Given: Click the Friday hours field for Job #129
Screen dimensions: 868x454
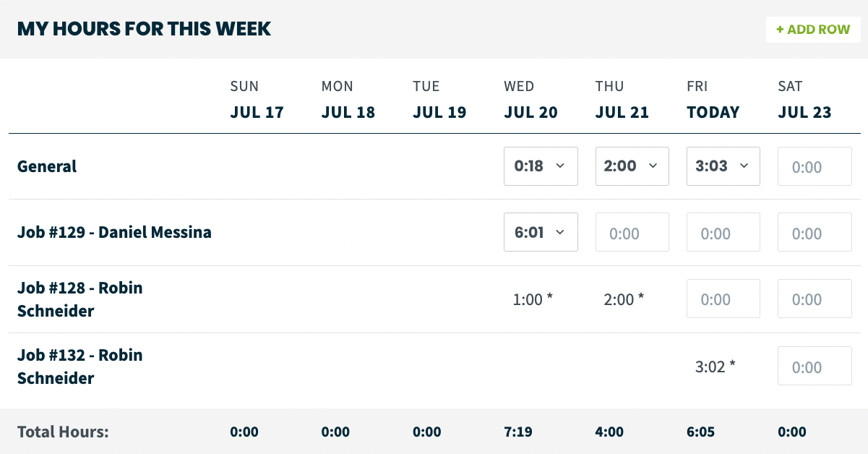Looking at the screenshot, I should [723, 231].
